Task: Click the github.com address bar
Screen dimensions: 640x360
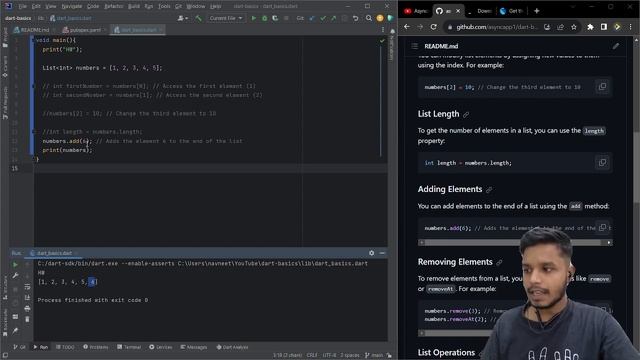Action: [497, 27]
